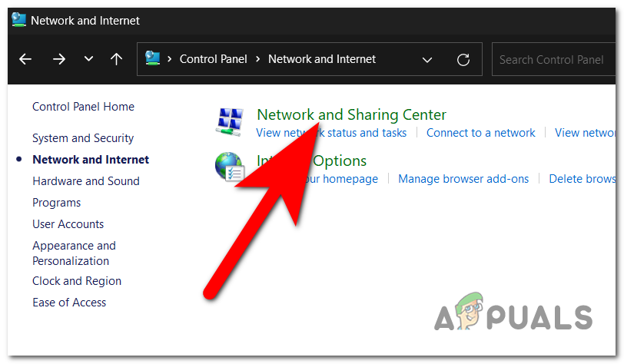
Task: Open the address bar history dropdown
Action: 427,60
